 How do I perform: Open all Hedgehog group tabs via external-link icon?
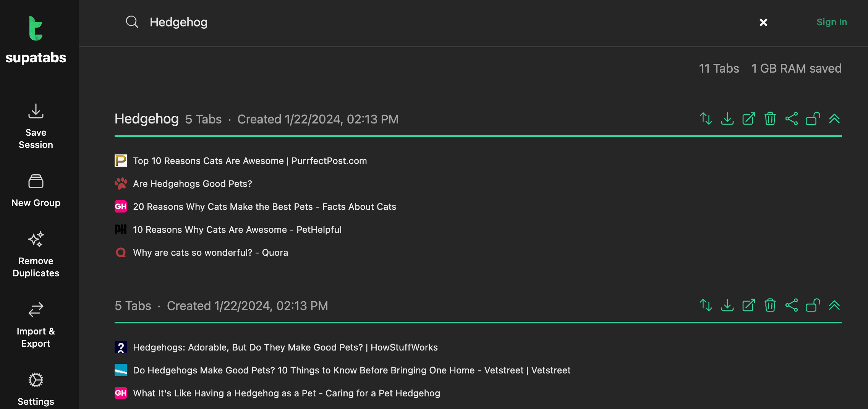[x=748, y=119]
